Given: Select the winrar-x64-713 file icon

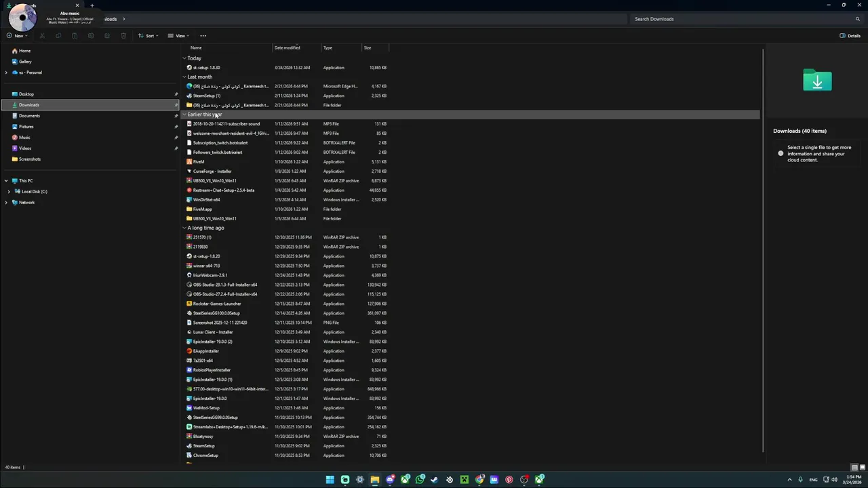Looking at the screenshot, I should pos(189,266).
